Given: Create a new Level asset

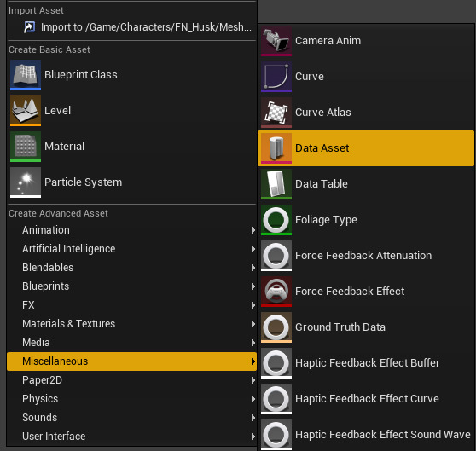Looking at the screenshot, I should pyautogui.click(x=131, y=111).
